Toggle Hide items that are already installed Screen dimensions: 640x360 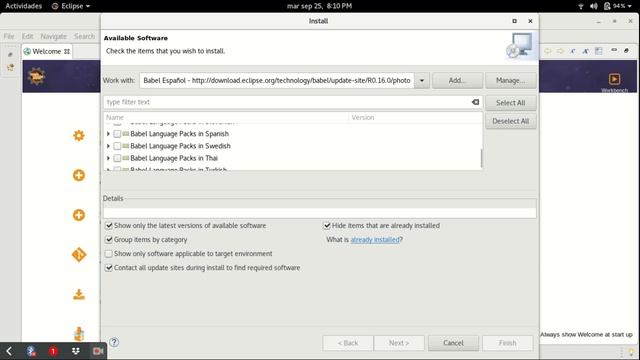point(327,225)
